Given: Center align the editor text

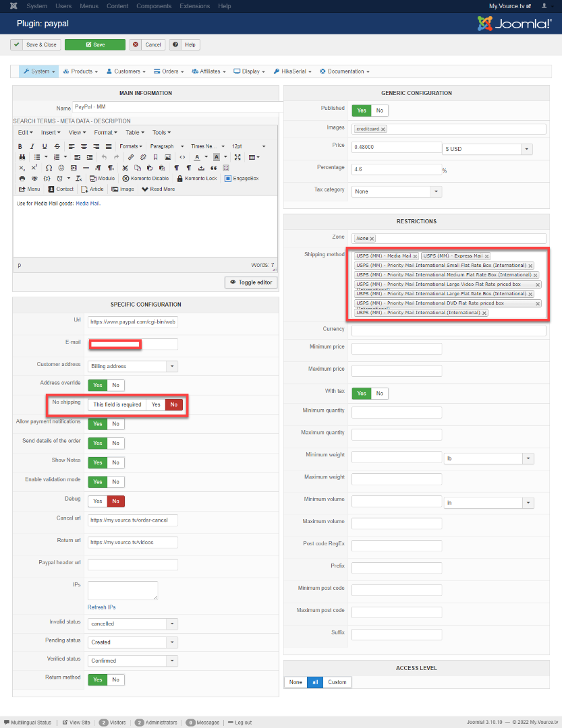Looking at the screenshot, I should 84,146.
